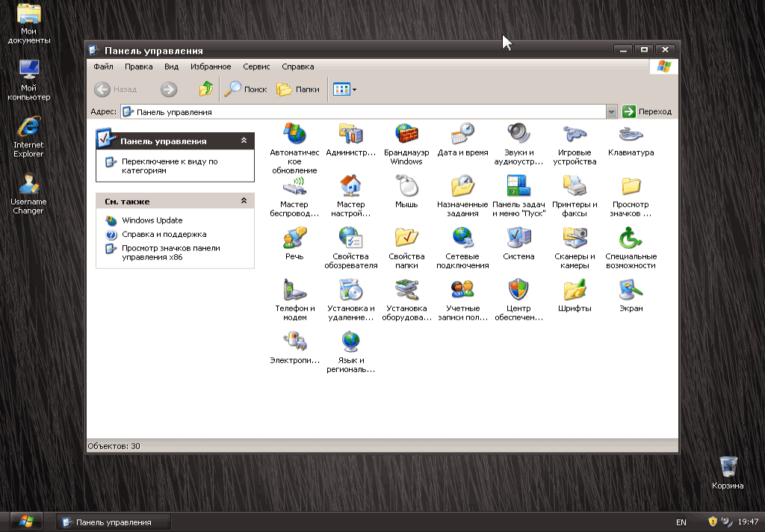Click Панель управления taskbar button
The width and height of the screenshot is (765, 532).
pos(114,522)
